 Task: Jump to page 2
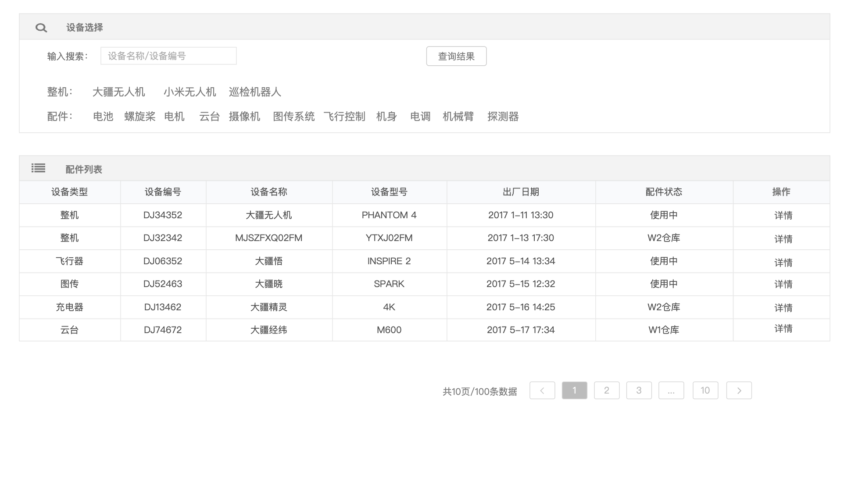click(x=606, y=390)
